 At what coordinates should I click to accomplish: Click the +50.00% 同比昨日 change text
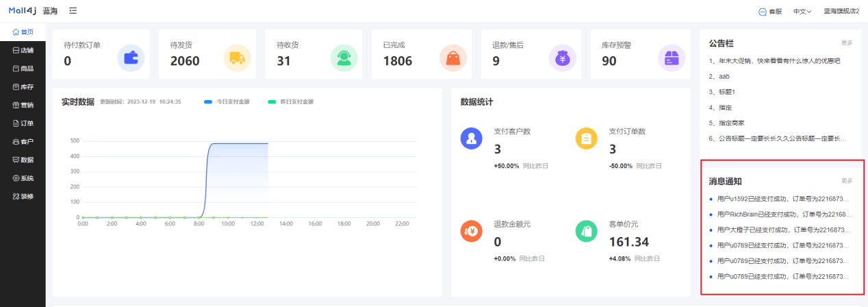click(x=520, y=166)
